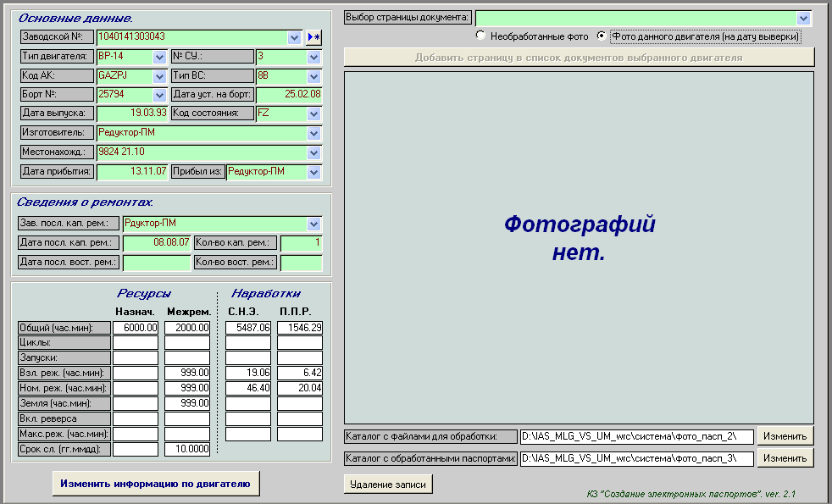This screenshot has width=832, height=504.
Task: Click the Кол-во кап. рем. field
Action: (302, 243)
